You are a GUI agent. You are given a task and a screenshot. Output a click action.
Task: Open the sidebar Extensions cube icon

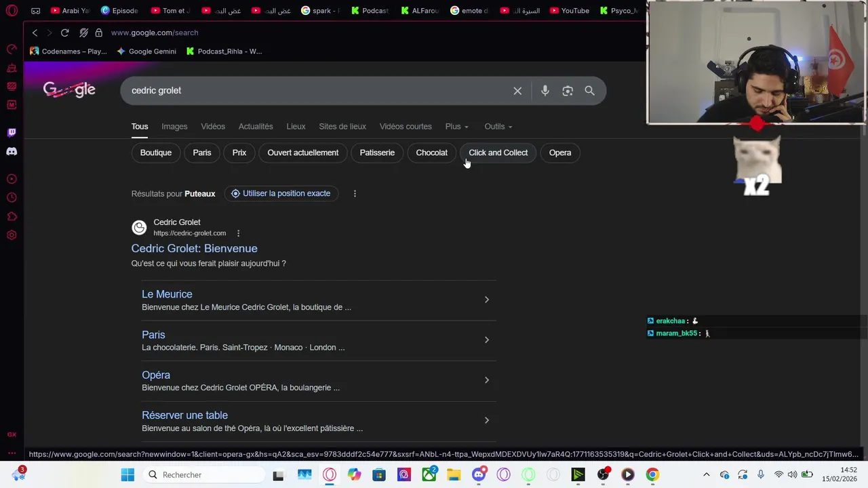point(12,217)
